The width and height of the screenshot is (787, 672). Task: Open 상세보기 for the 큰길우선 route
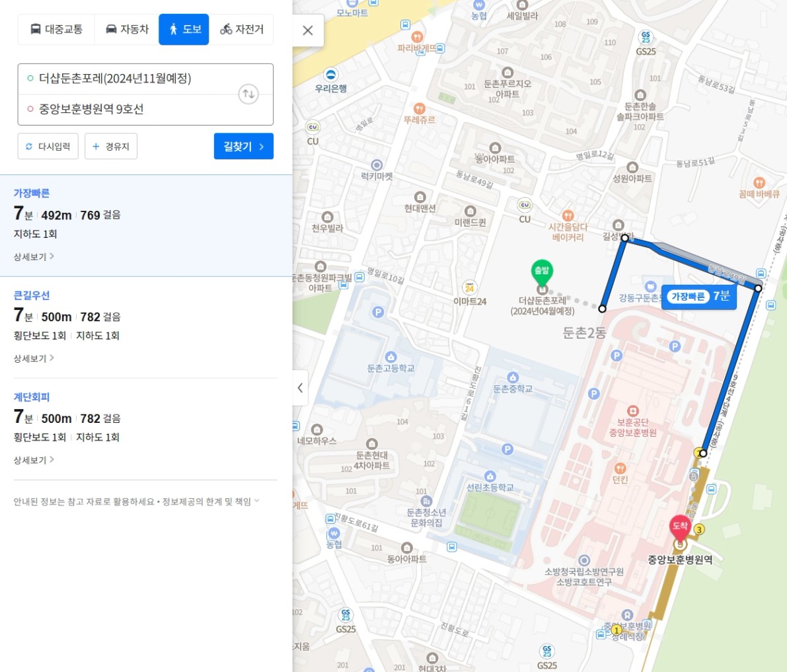point(34,358)
